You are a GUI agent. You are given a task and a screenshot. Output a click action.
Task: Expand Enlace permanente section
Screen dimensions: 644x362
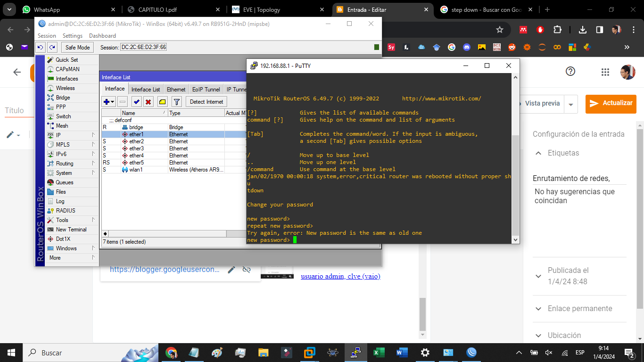[x=538, y=309]
